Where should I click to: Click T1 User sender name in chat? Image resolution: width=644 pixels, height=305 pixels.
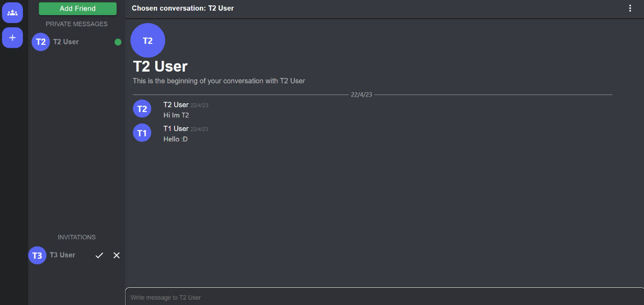pos(176,129)
